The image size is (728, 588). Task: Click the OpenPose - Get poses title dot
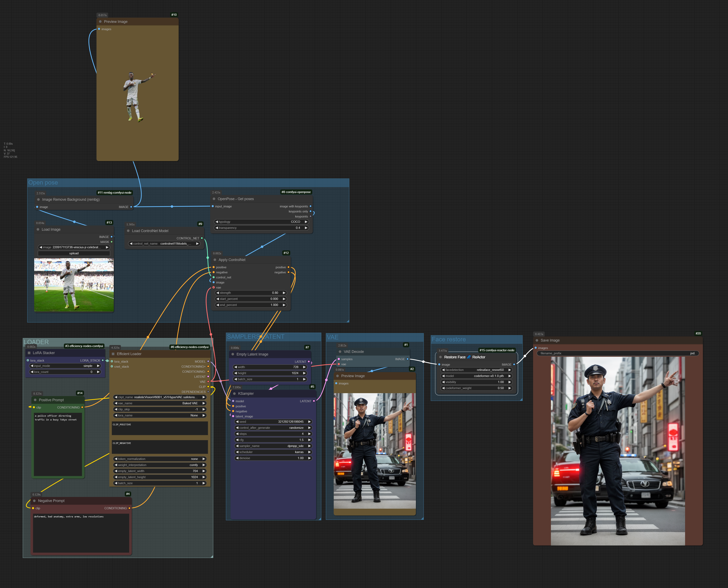[x=214, y=199]
